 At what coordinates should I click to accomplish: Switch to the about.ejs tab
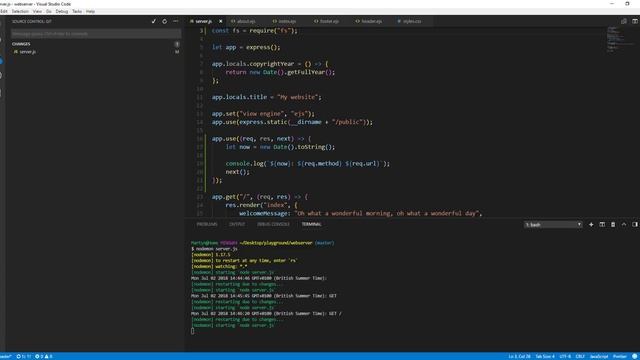click(243, 21)
